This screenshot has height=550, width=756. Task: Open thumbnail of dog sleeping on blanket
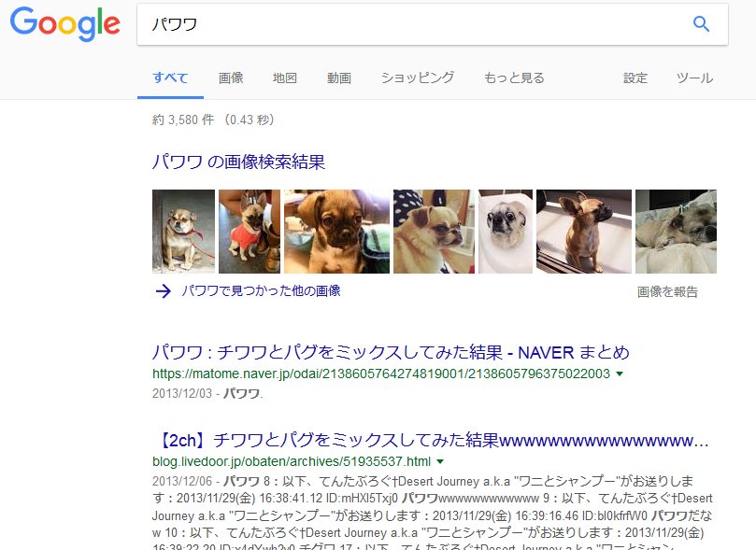coord(676,232)
